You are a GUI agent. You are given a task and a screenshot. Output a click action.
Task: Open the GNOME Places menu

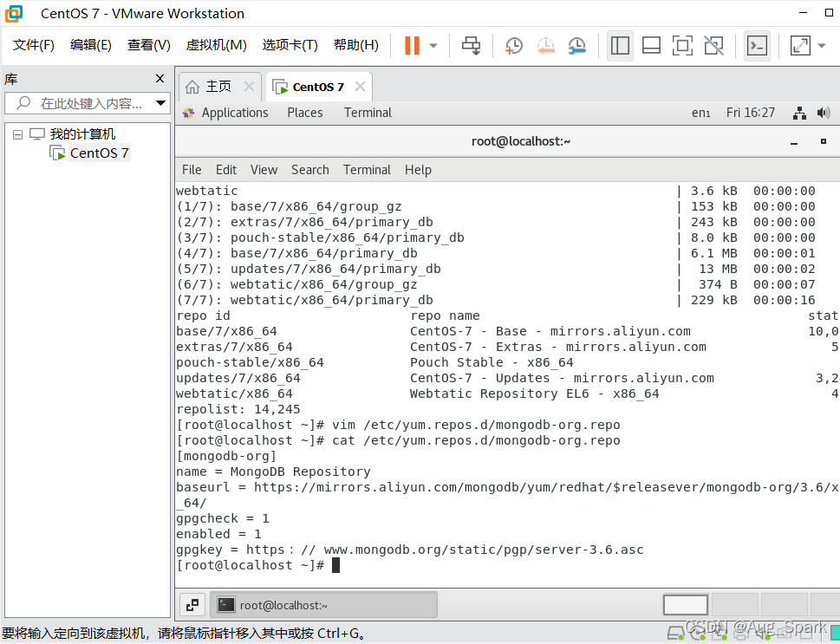305,113
